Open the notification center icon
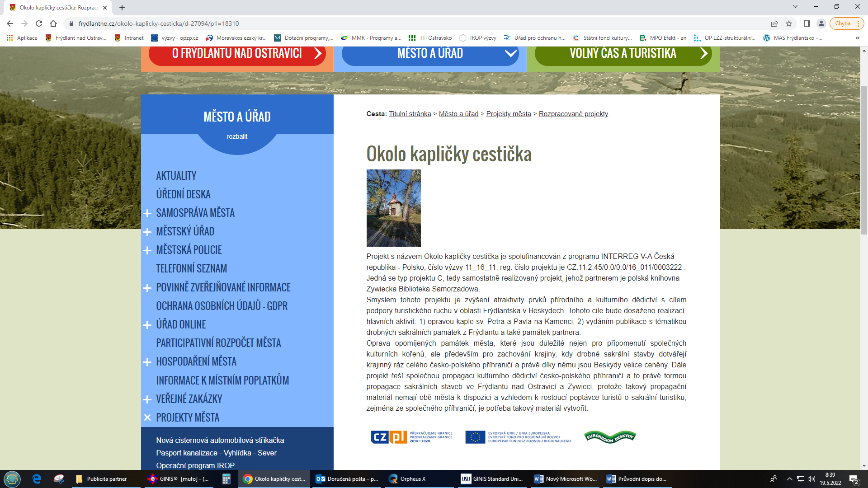This screenshot has width=868, height=488. coord(854,479)
